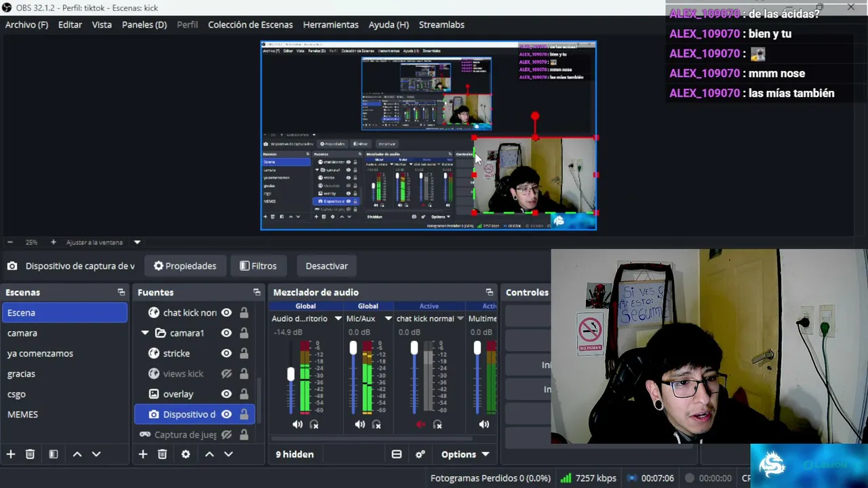
Task: Open the Editar menu
Action: 70,24
